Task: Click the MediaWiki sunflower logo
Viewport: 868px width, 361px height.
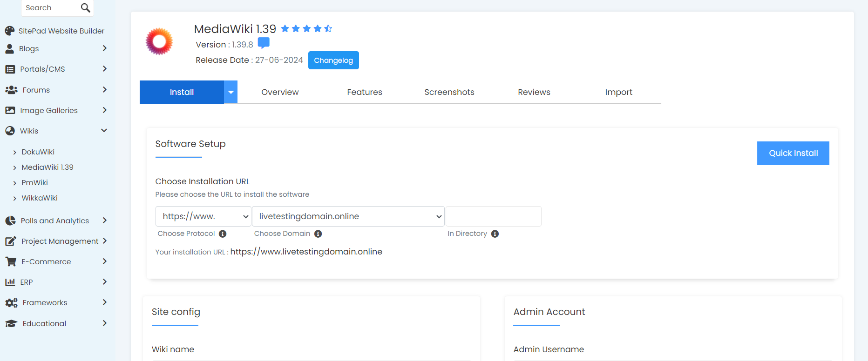Action: point(159,41)
